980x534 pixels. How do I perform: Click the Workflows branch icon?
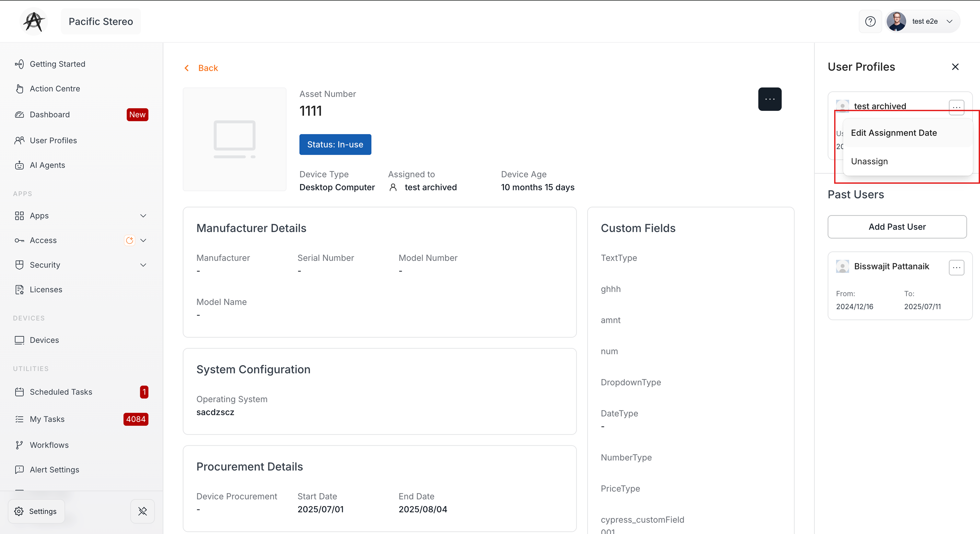tap(19, 445)
